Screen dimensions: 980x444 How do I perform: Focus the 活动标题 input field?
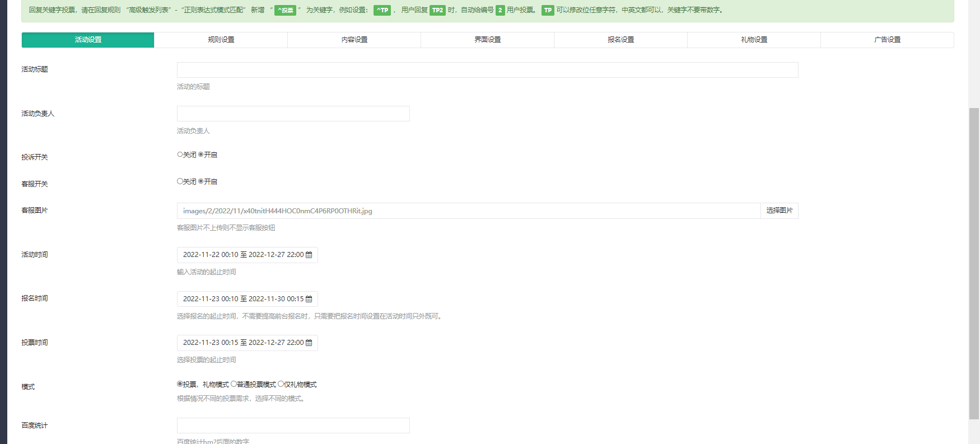[x=487, y=70]
